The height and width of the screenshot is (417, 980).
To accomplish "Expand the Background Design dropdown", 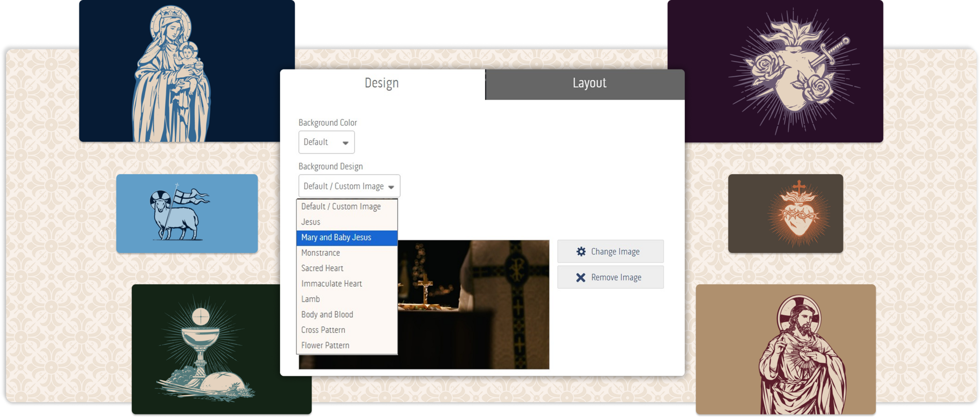I will coord(349,186).
